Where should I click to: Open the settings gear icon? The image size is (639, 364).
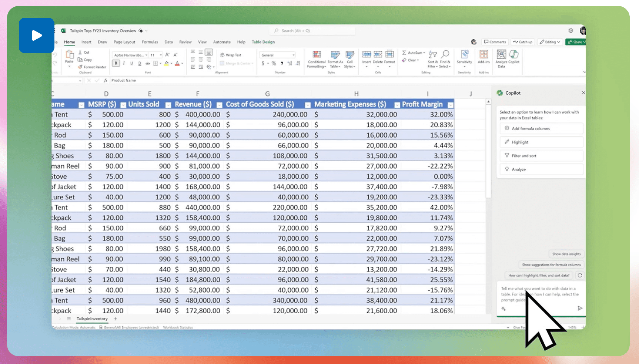(x=571, y=31)
